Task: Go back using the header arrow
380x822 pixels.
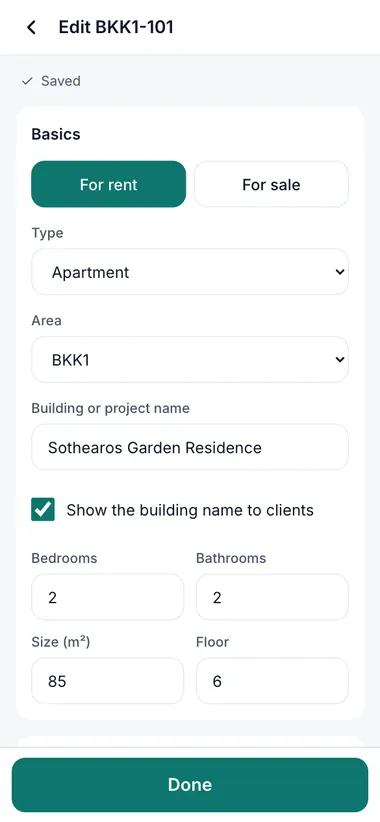Action: coord(31,27)
